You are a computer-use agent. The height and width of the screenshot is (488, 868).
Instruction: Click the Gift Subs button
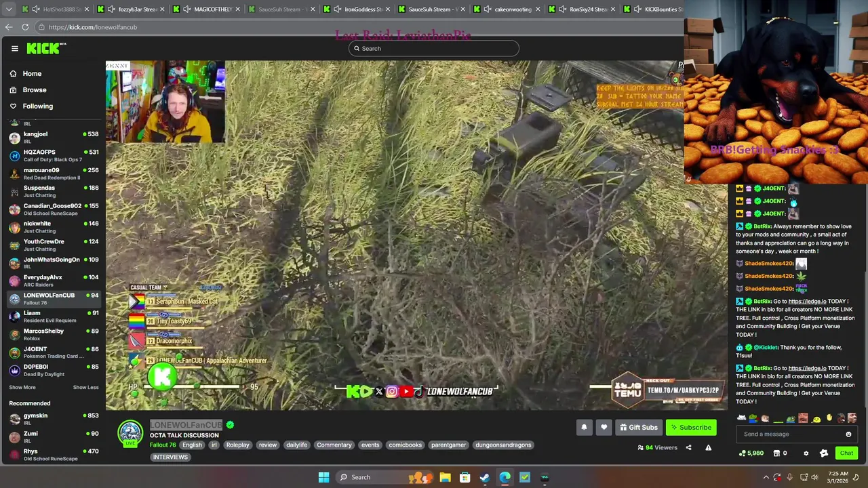point(639,427)
